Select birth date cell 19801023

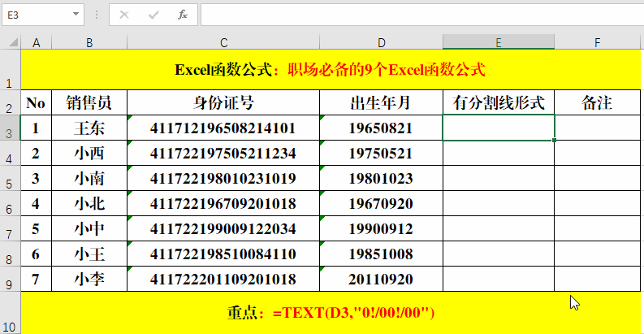click(381, 178)
